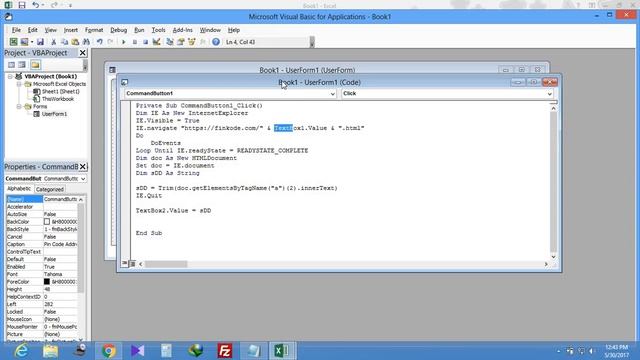Viewport: 640px width, 360px height.
Task: Open the Help menu
Action: (x=233, y=30)
